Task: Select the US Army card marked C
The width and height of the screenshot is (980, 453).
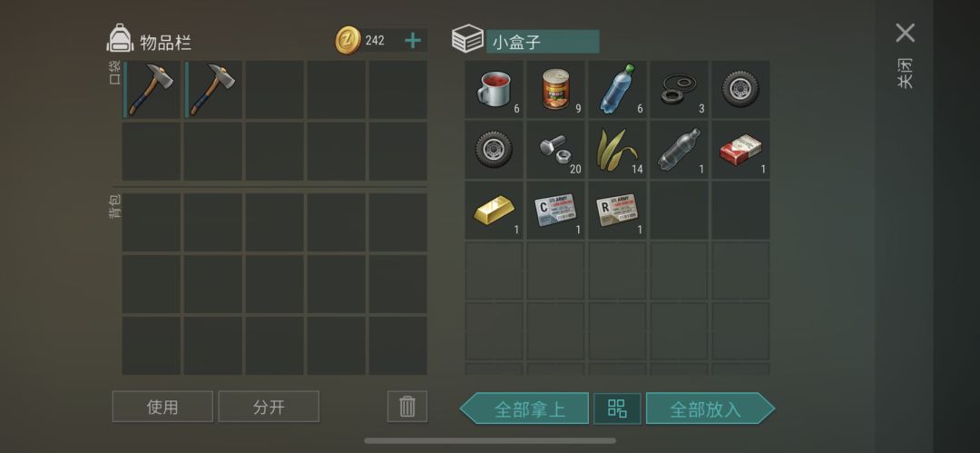Action: pos(555,211)
